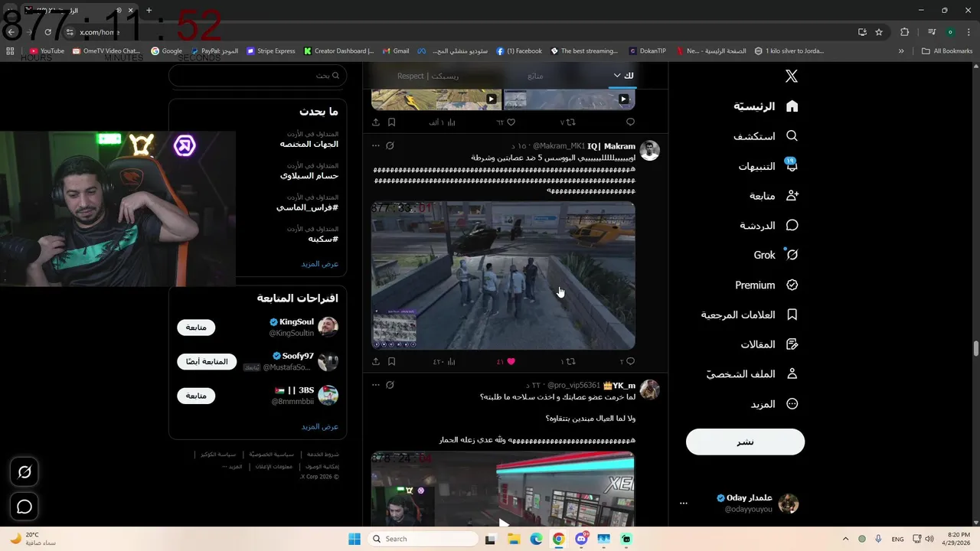Open a new Chrome tab
980x551 pixels.
tap(149, 11)
